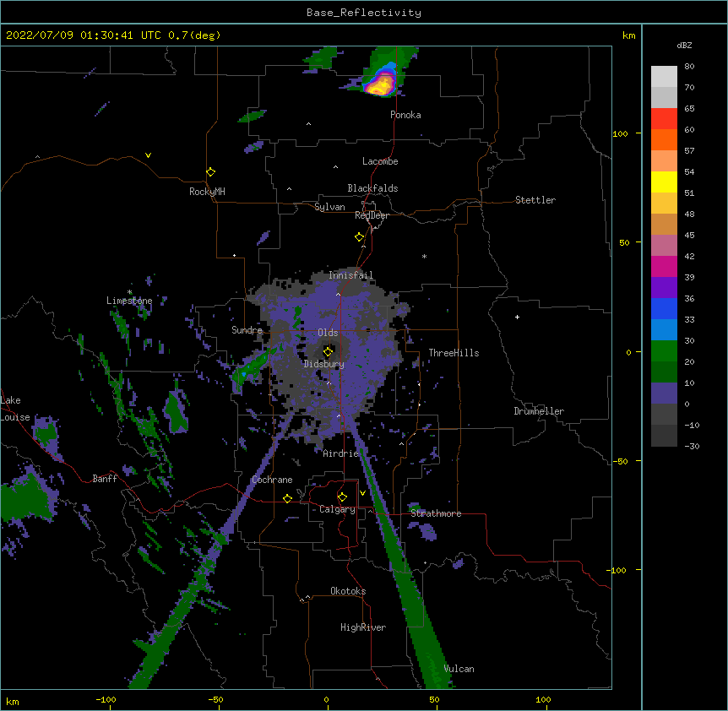Viewport: 728px width, 711px height.
Task: Click the asterisk marker above Limestone label
Action: [x=129, y=292]
